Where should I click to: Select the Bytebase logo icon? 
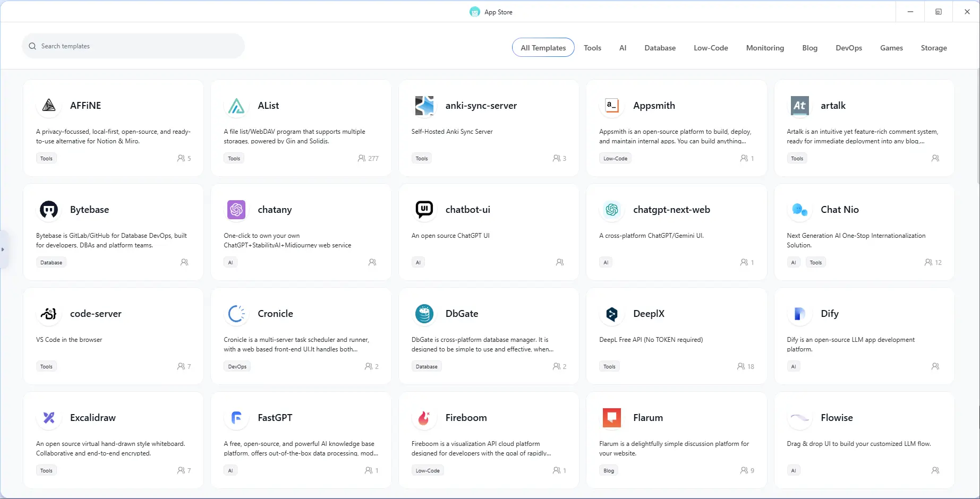[x=49, y=210]
